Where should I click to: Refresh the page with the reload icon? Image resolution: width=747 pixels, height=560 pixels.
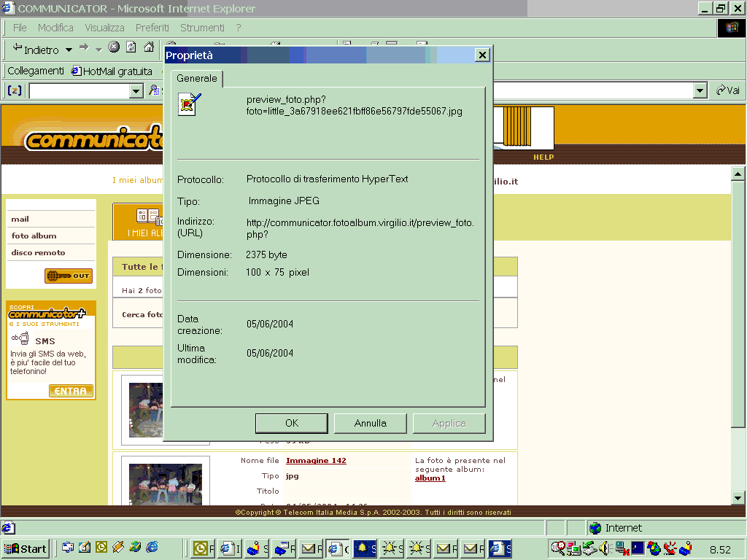131,47
